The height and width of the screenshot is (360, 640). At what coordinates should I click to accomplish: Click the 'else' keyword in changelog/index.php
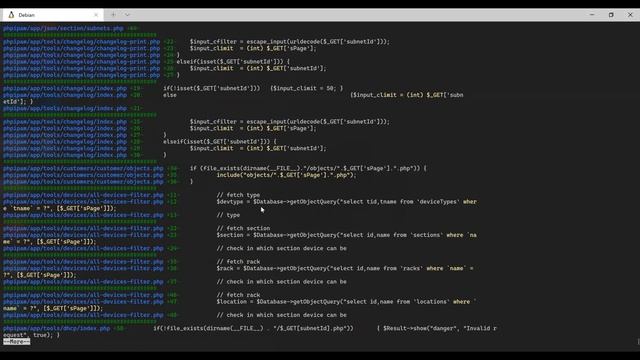pos(170,95)
